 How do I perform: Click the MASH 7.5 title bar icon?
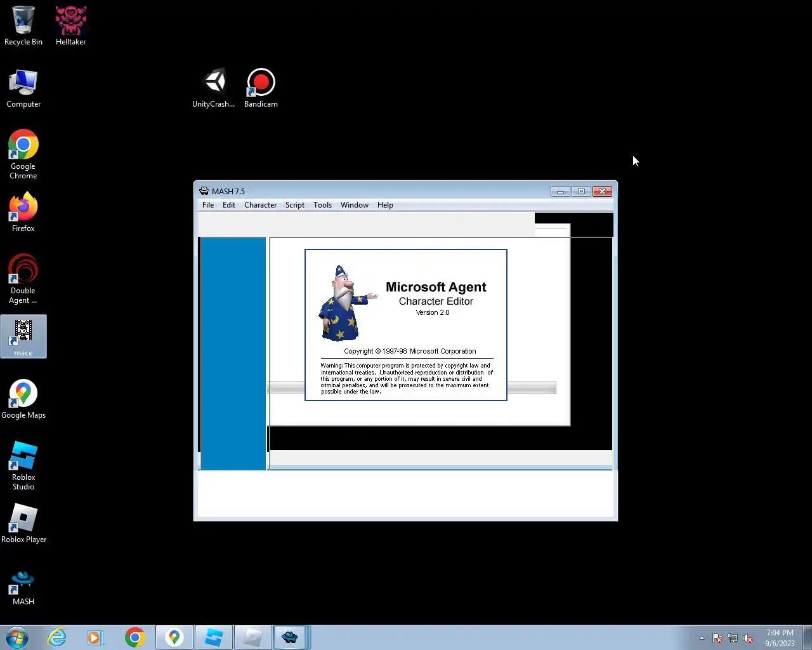click(x=204, y=191)
